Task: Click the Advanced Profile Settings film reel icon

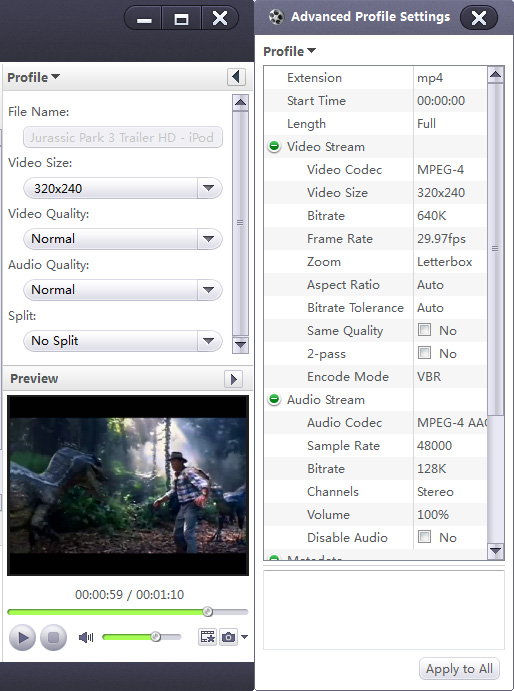Action: [276, 17]
